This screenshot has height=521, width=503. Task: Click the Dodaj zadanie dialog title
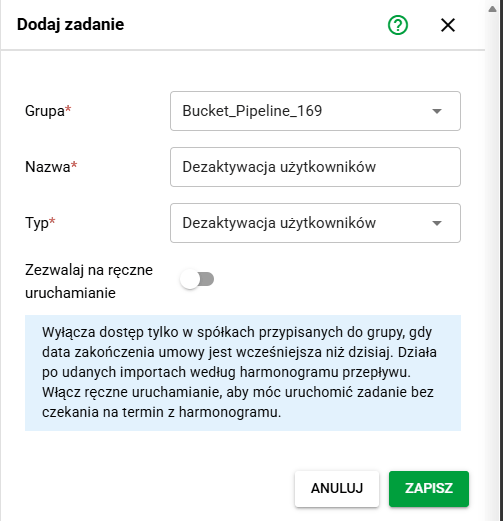click(x=70, y=25)
